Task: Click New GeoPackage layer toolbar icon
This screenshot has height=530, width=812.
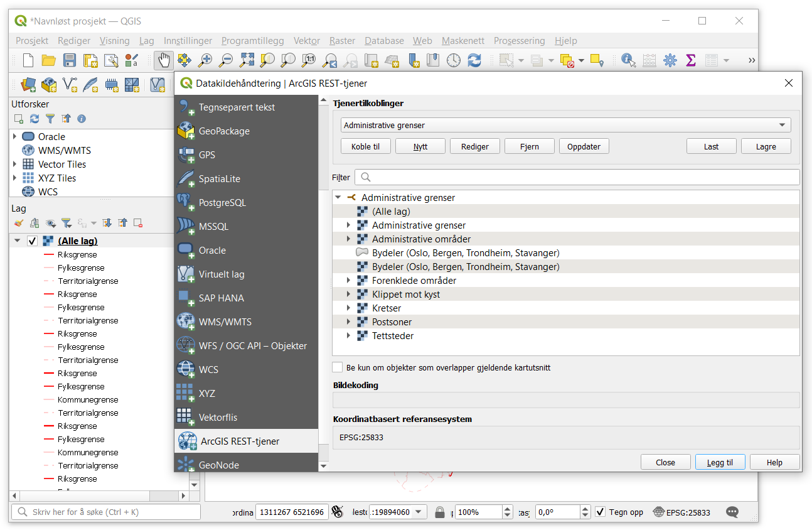Action: (49, 84)
